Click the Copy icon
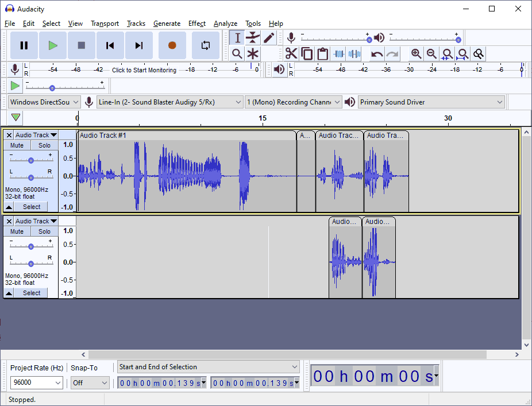532x406 pixels. point(307,53)
